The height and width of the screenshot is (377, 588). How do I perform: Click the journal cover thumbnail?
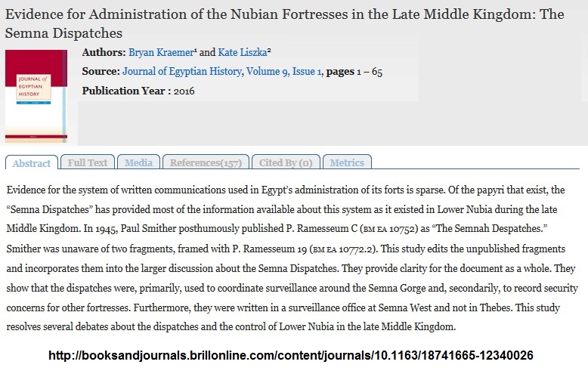36,96
